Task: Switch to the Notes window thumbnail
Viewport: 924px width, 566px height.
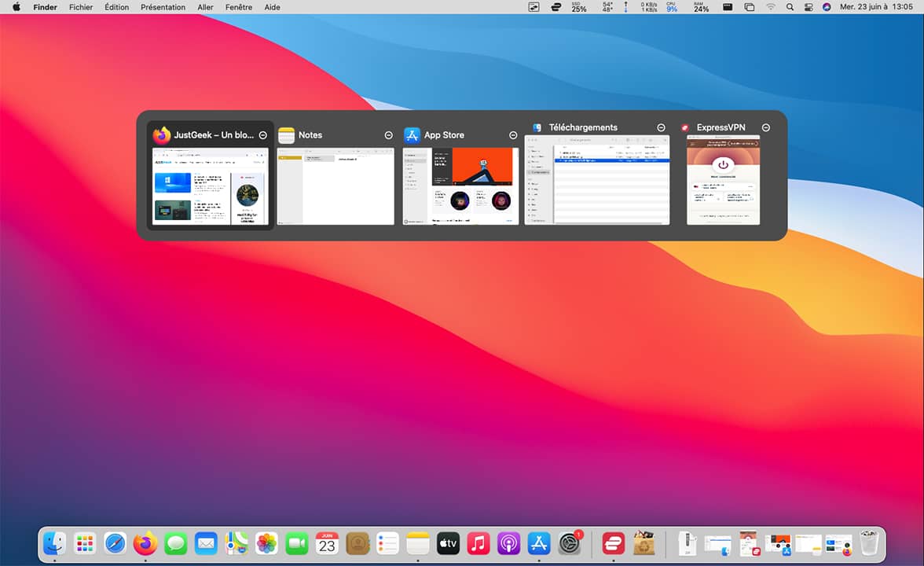Action: coord(335,186)
